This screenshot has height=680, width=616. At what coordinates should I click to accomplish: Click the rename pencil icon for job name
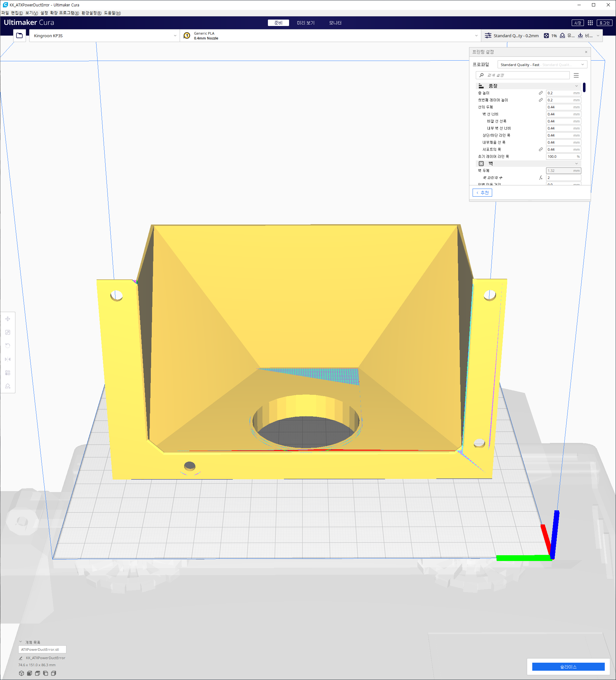pos(21,658)
